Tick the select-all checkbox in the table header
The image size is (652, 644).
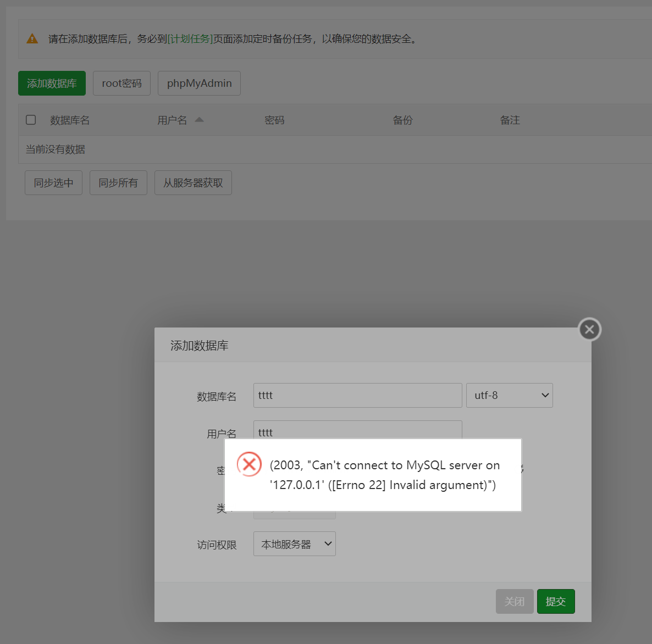tap(31, 120)
